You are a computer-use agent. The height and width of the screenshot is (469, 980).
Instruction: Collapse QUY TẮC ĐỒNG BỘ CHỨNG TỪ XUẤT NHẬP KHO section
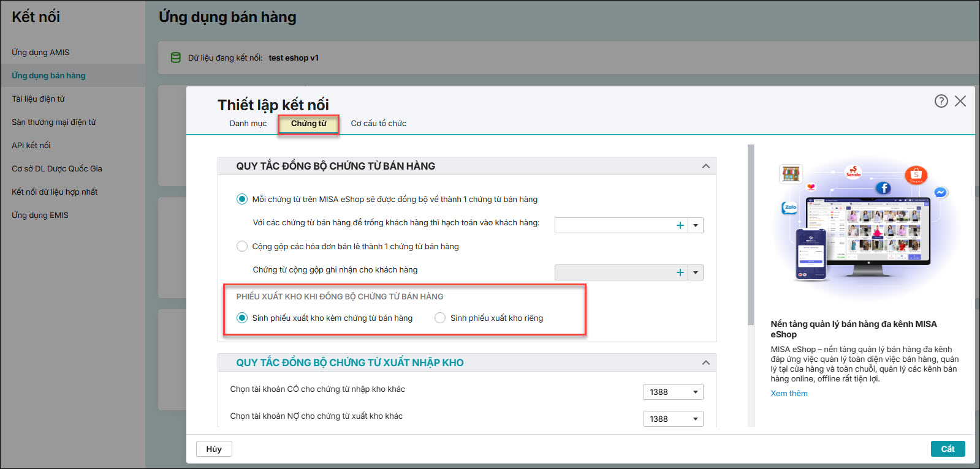pyautogui.click(x=706, y=362)
